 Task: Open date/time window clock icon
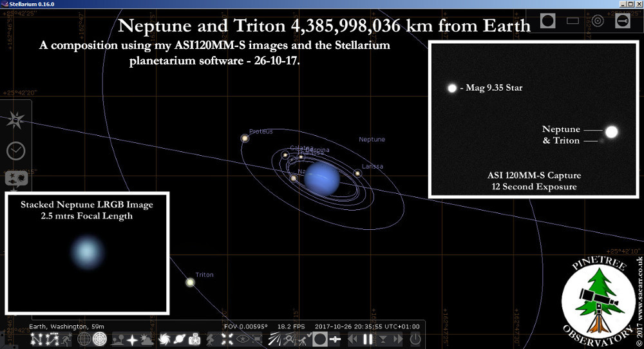(15, 151)
